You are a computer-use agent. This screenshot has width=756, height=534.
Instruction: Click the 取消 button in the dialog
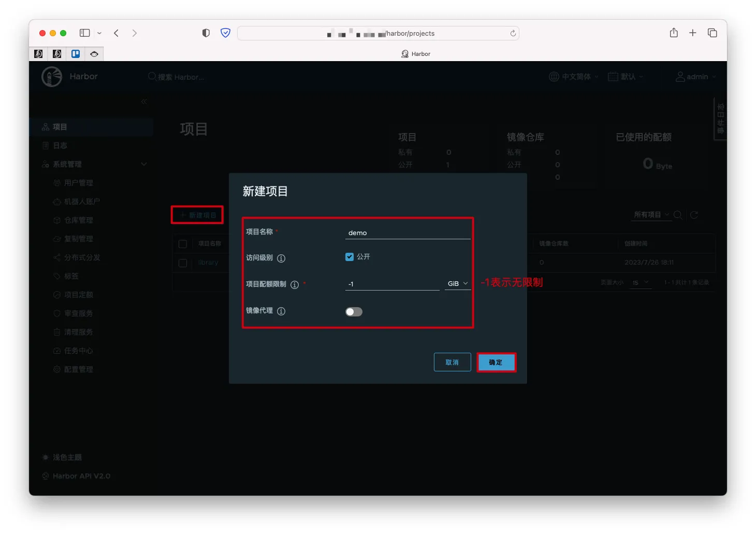pos(452,362)
